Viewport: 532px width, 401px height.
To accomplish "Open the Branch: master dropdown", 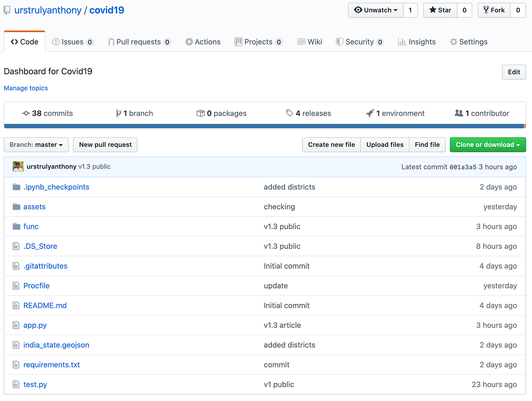I will point(36,145).
